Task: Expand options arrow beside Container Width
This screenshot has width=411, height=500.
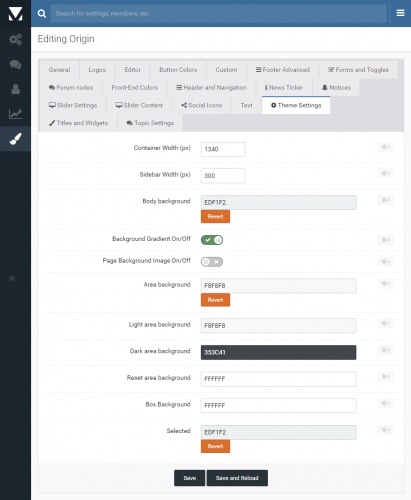Action: click(386, 147)
